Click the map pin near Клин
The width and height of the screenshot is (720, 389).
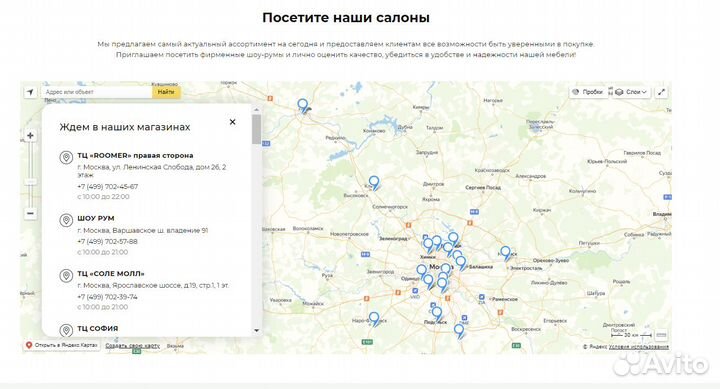[374, 183]
